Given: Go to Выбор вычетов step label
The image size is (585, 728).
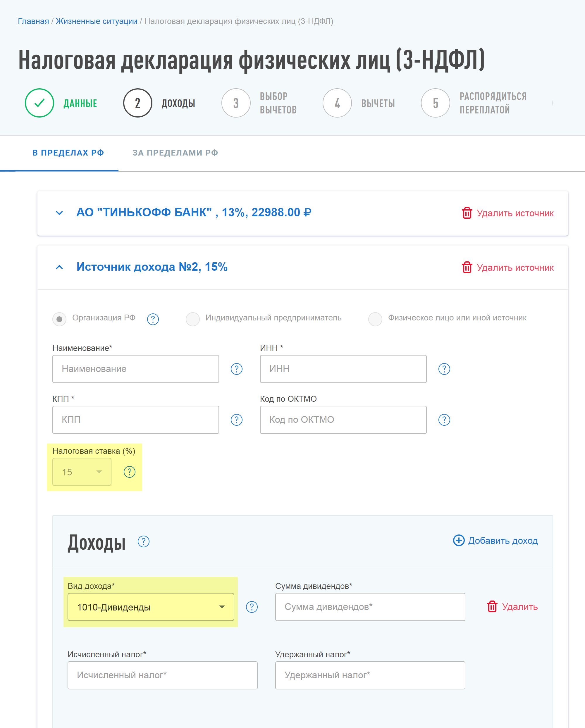Looking at the screenshot, I should 278,103.
